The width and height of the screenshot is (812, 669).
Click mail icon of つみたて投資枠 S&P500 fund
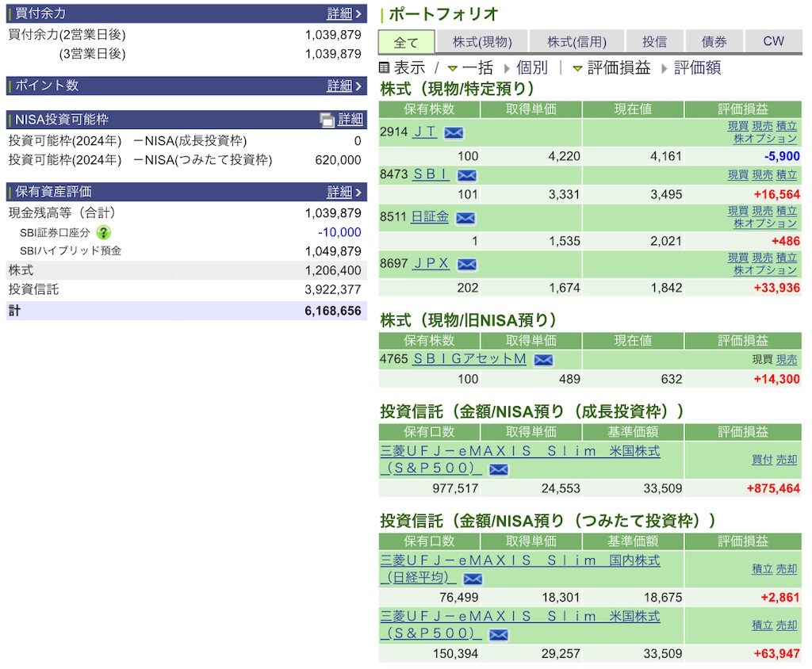pyautogui.click(x=499, y=635)
